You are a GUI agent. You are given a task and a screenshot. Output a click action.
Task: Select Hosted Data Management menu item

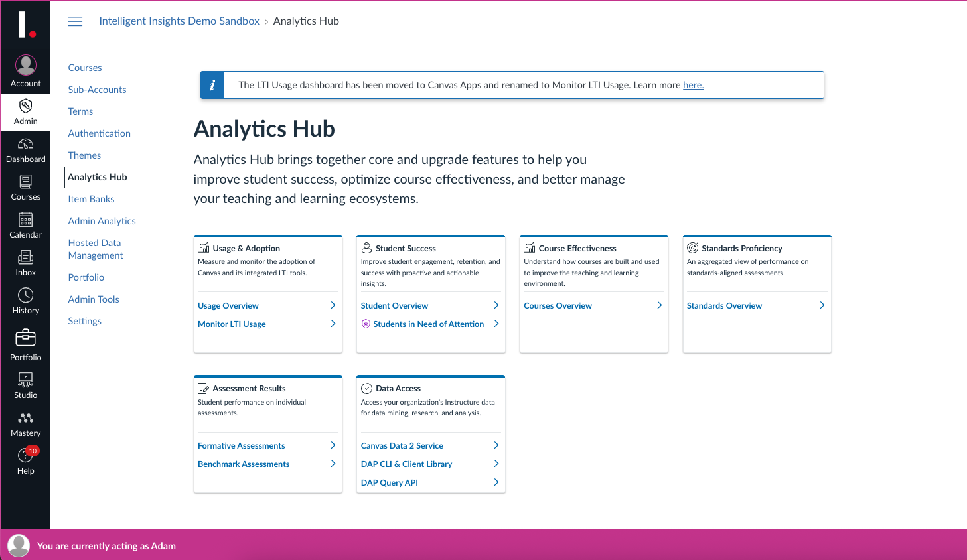[x=96, y=249]
